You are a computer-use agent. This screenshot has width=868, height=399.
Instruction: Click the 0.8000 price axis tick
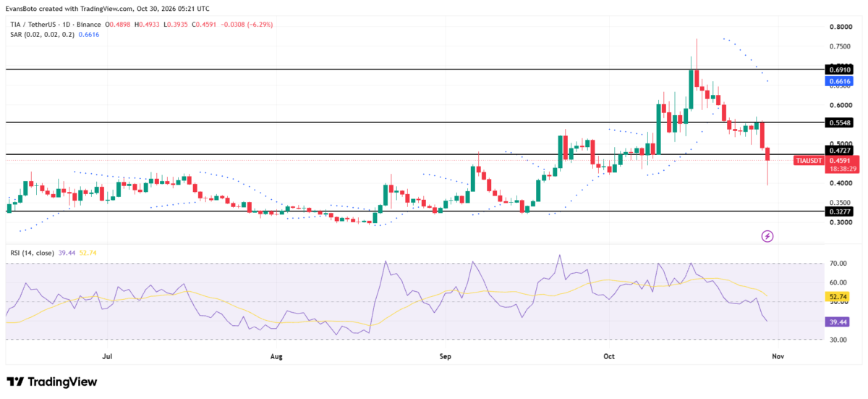(x=840, y=28)
